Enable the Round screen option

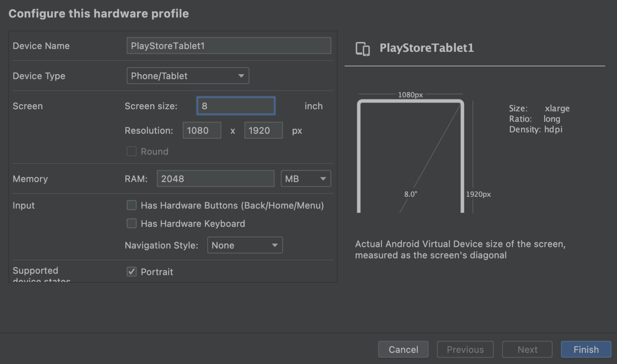pos(131,151)
